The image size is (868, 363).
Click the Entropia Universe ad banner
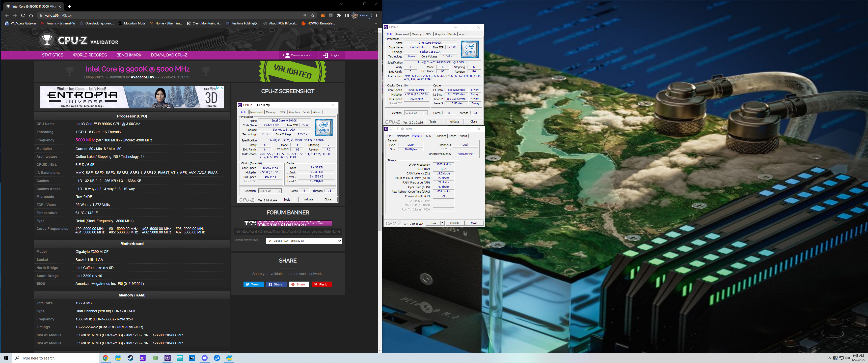click(132, 97)
